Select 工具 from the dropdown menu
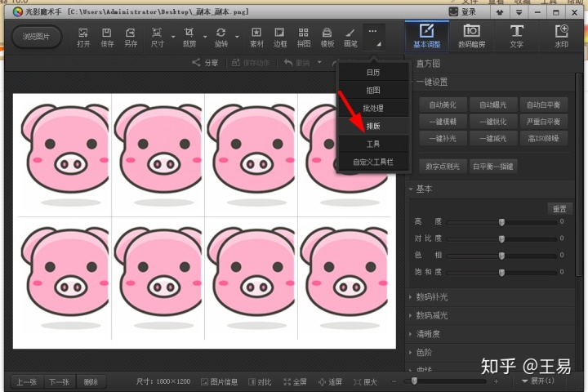588x392 pixels. point(373,144)
